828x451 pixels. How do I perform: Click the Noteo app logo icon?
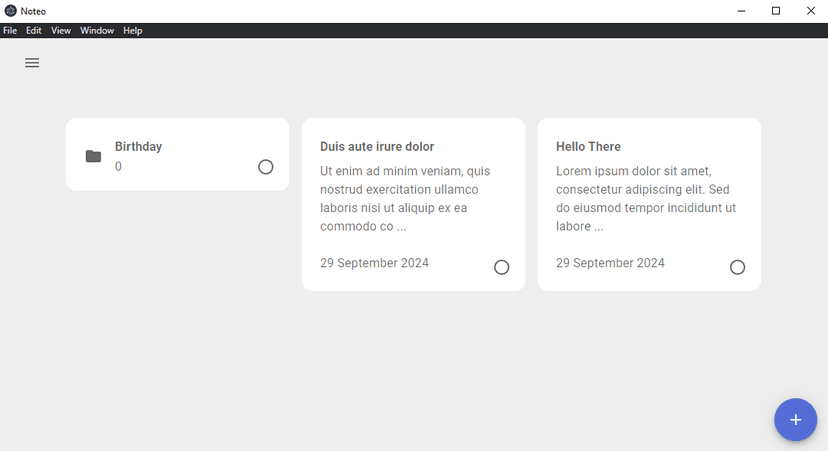pos(11,11)
